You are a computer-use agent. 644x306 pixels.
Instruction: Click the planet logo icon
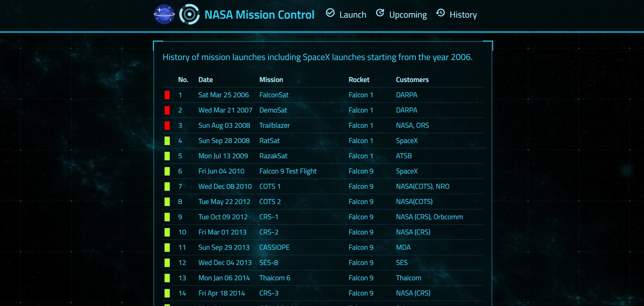(x=164, y=14)
